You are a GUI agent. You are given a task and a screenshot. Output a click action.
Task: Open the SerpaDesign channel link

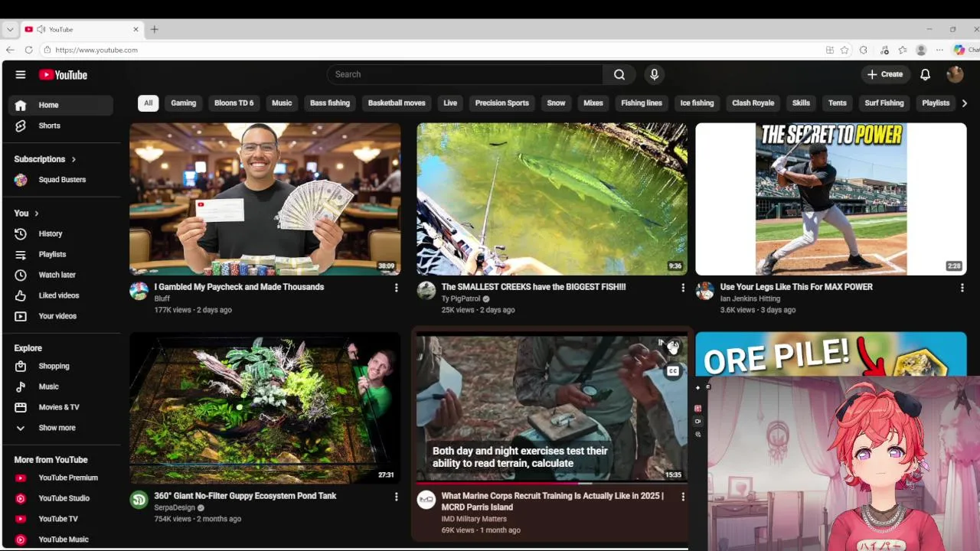coord(175,508)
